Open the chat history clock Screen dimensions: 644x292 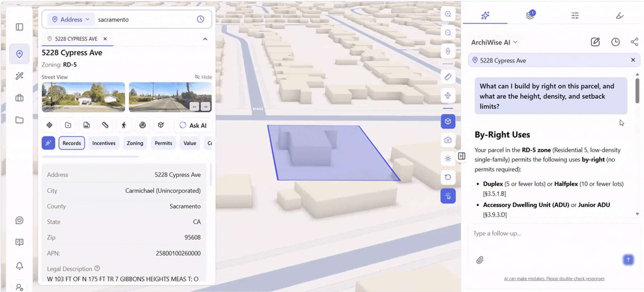pyautogui.click(x=615, y=42)
